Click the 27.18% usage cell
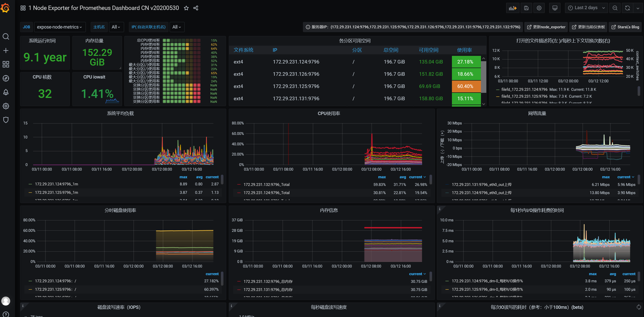Screen dimensions: 644x317 [466, 62]
